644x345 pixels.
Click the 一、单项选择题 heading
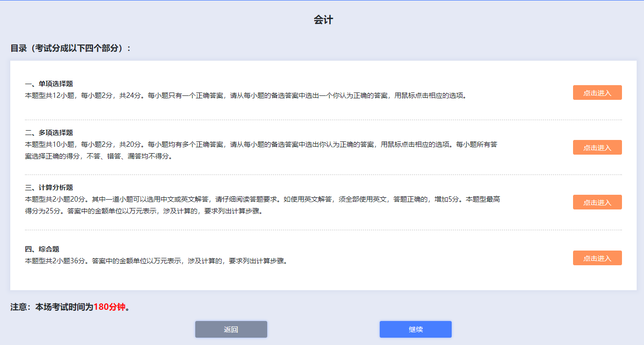(x=49, y=84)
